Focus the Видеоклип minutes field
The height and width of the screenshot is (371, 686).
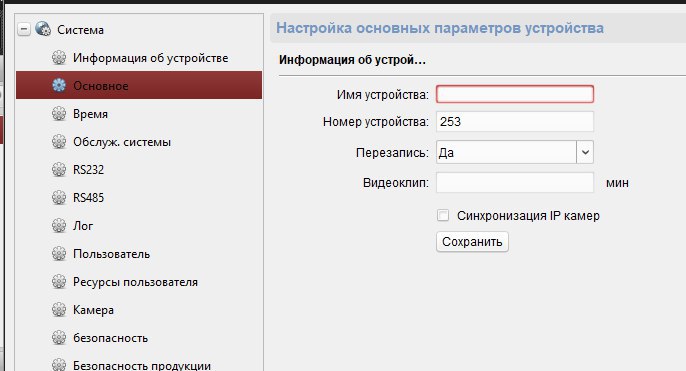click(x=515, y=182)
